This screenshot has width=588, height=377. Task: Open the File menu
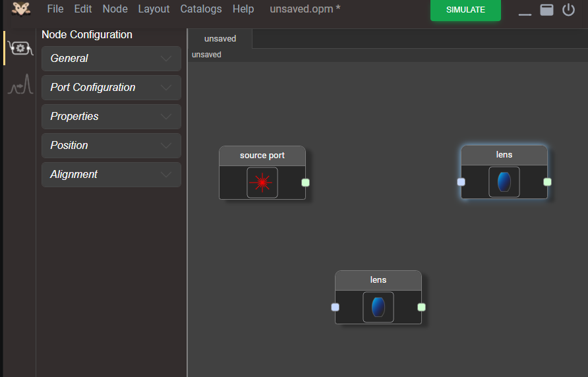55,9
